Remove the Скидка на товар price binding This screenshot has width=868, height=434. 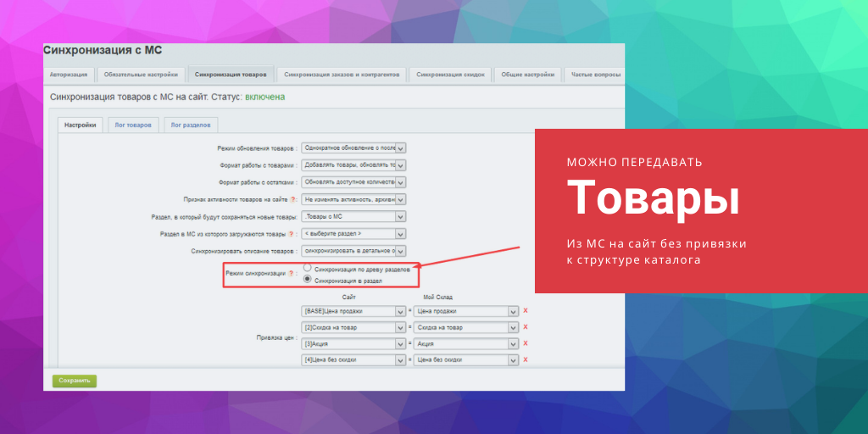click(x=526, y=327)
